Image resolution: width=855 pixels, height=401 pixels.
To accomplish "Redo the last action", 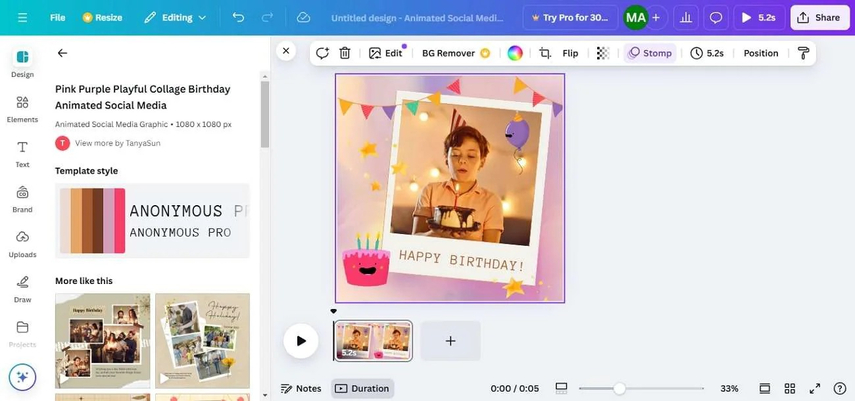I will coord(267,17).
